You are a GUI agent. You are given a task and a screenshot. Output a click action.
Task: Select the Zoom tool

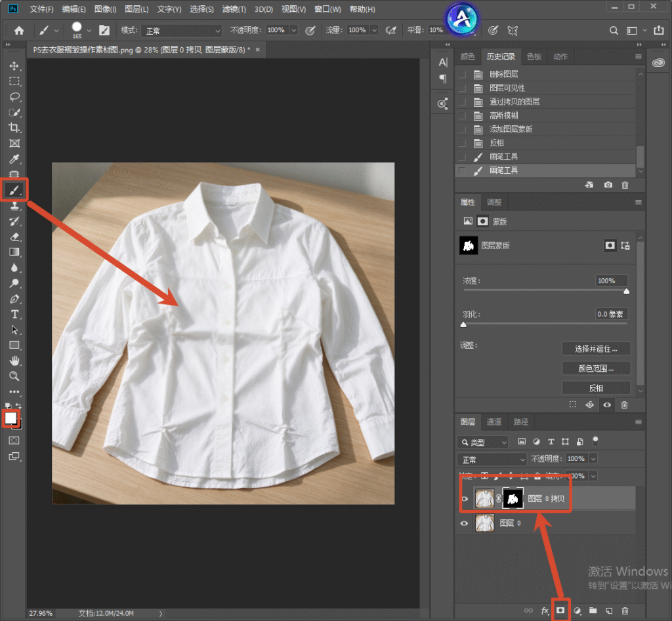click(x=14, y=376)
